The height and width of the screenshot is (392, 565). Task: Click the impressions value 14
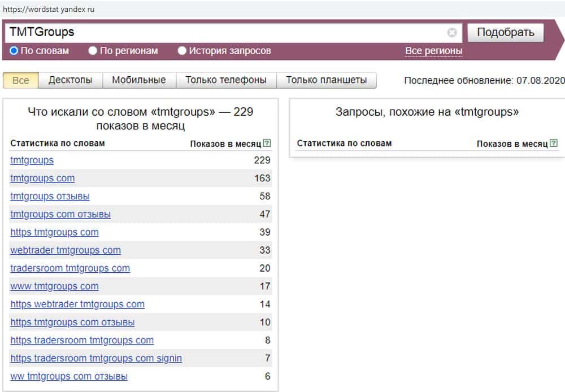265,304
